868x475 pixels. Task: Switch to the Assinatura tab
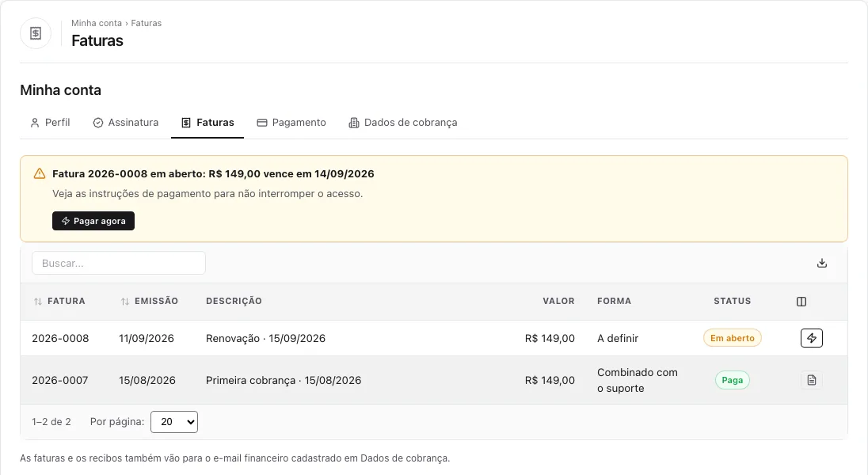click(x=126, y=123)
